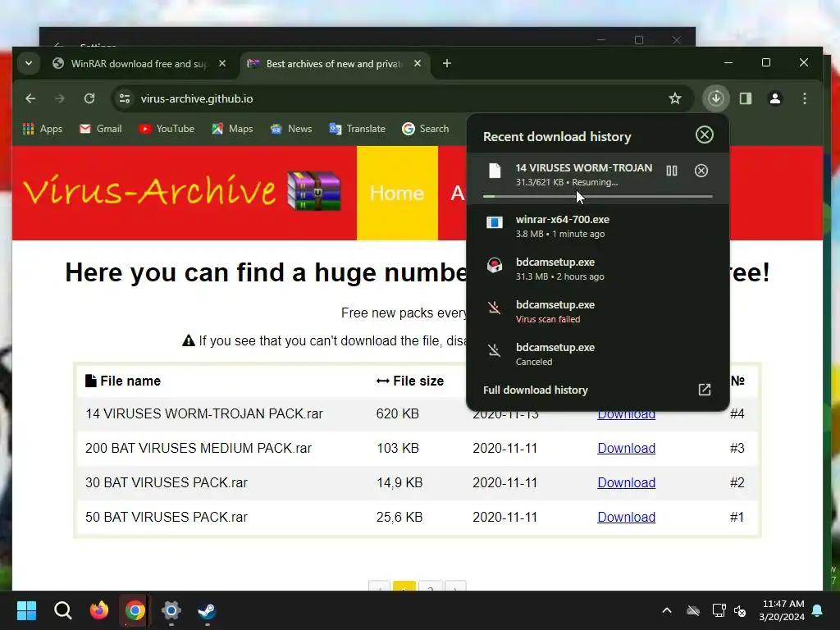Screen dimensions: 840x630
Task: Show hidden system tray icons
Action: pos(667,610)
